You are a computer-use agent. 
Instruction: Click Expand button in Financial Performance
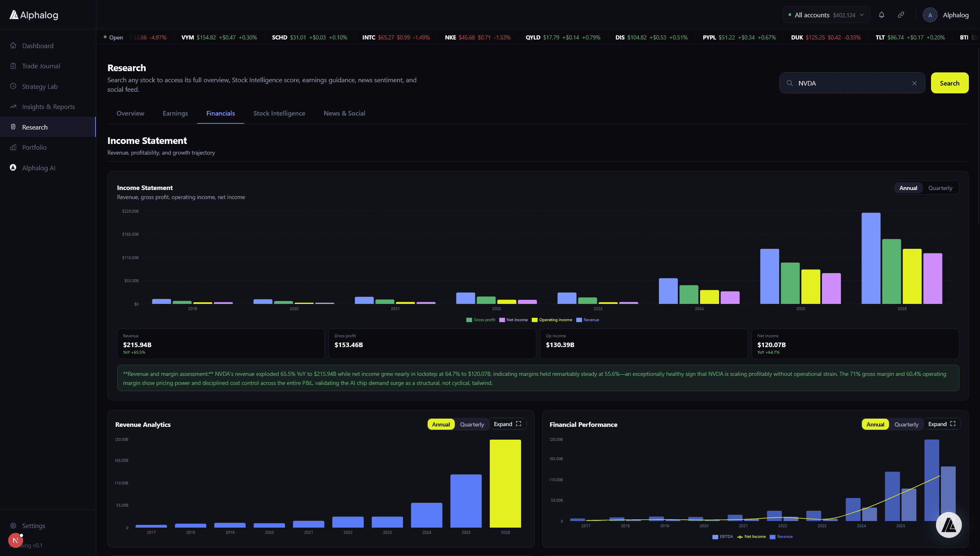[942, 424]
